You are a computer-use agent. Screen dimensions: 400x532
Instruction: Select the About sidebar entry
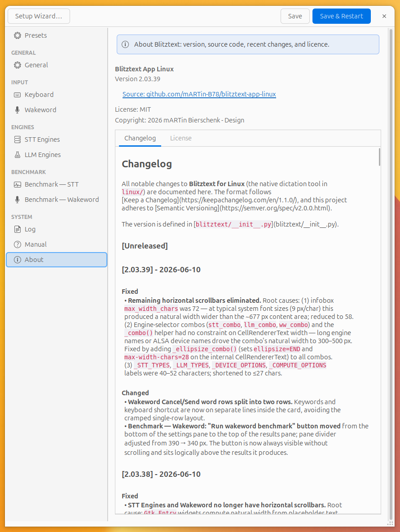click(57, 260)
